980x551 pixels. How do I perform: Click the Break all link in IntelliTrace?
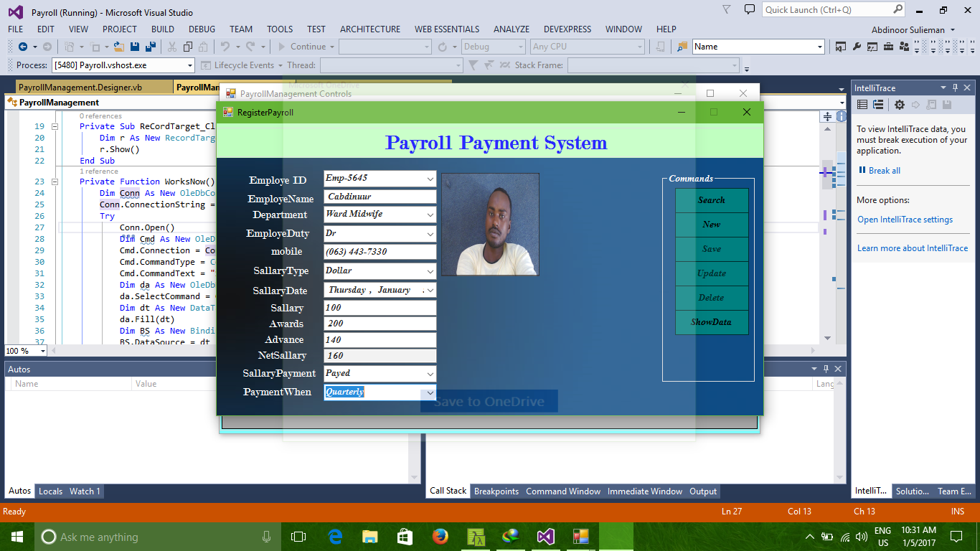[884, 171]
